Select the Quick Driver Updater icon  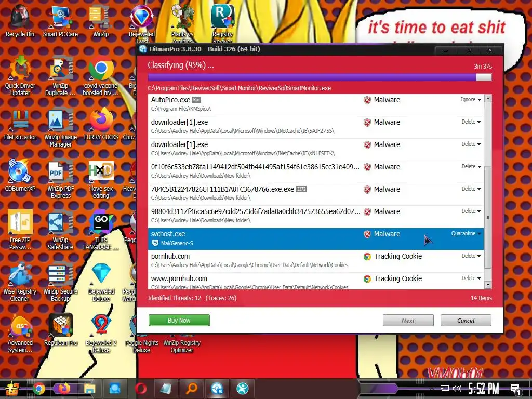tap(20, 76)
